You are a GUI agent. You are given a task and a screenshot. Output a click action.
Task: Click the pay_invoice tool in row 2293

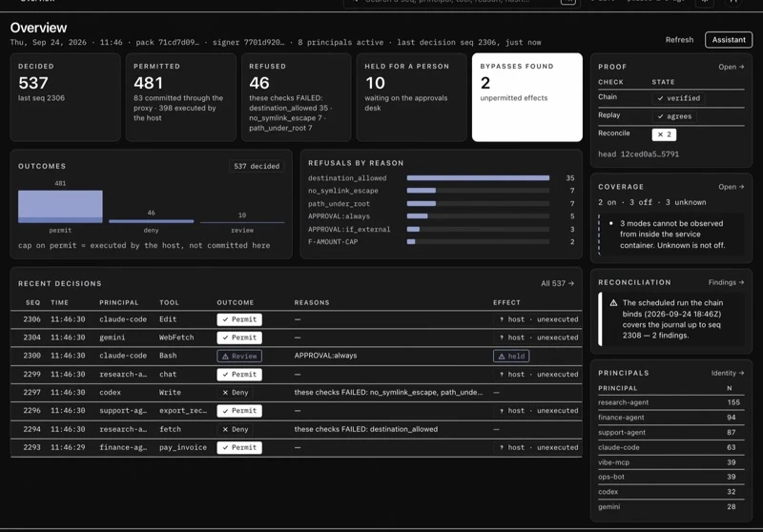click(x=183, y=447)
